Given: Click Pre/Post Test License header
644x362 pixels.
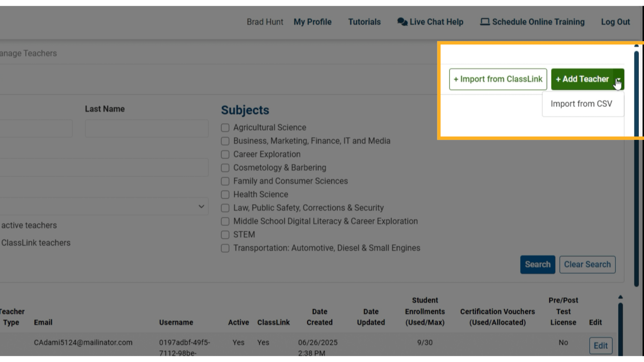Looking at the screenshot, I should (x=563, y=311).
